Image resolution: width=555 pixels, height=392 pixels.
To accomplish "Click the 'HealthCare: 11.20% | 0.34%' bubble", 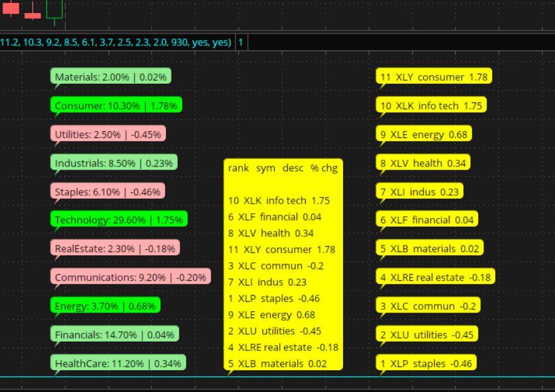I will click(118, 363).
